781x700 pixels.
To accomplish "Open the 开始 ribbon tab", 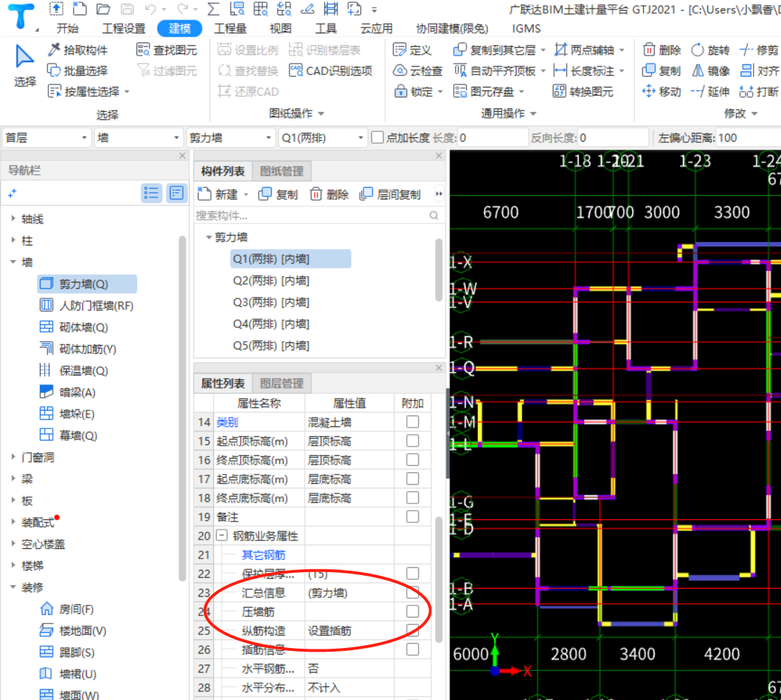I will [x=68, y=28].
